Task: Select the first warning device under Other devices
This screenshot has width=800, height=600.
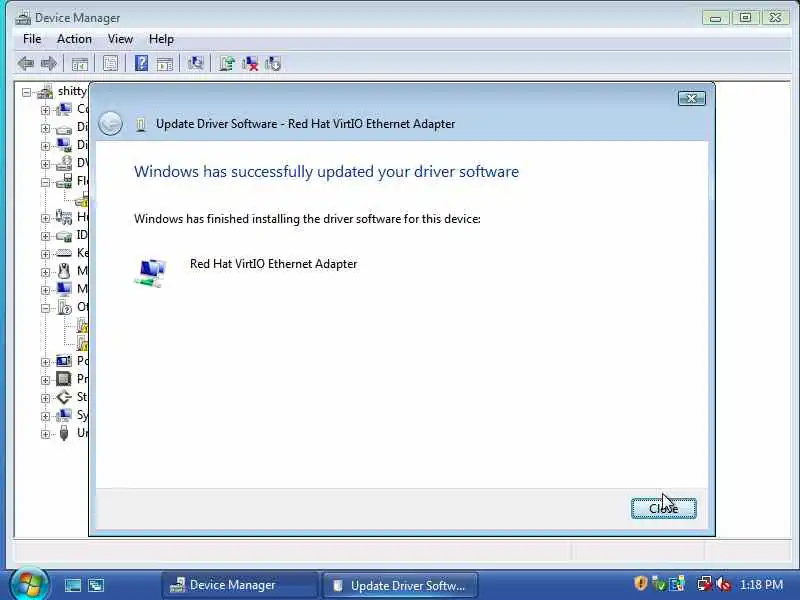Action: tap(83, 325)
